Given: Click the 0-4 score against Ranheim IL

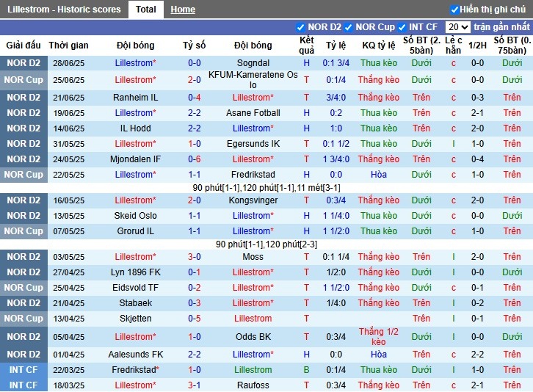Looking at the screenshot, I should (x=195, y=98).
